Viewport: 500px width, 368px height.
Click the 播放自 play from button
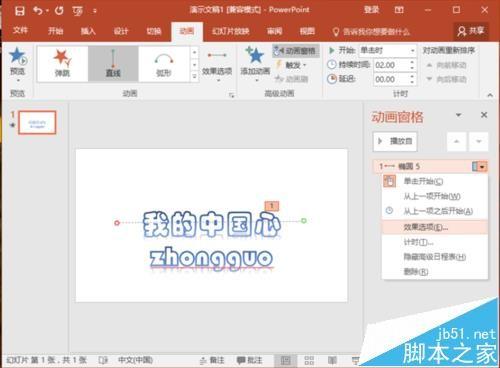[x=395, y=141]
